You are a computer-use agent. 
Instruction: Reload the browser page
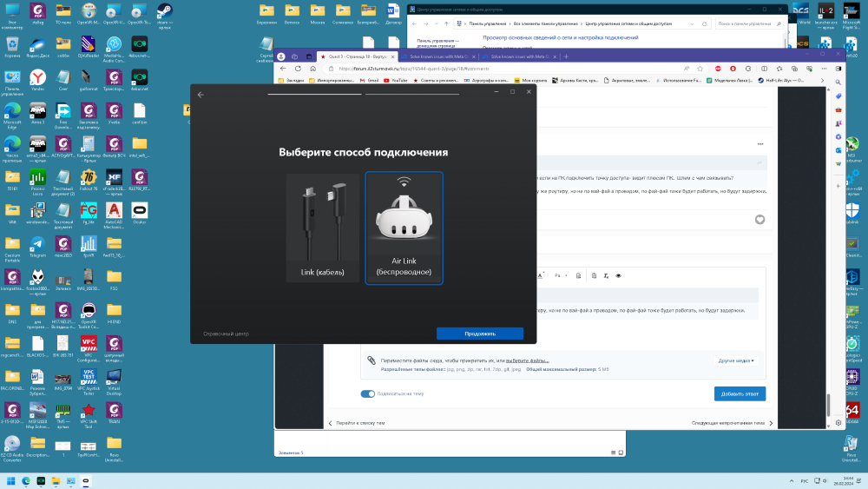(298, 69)
